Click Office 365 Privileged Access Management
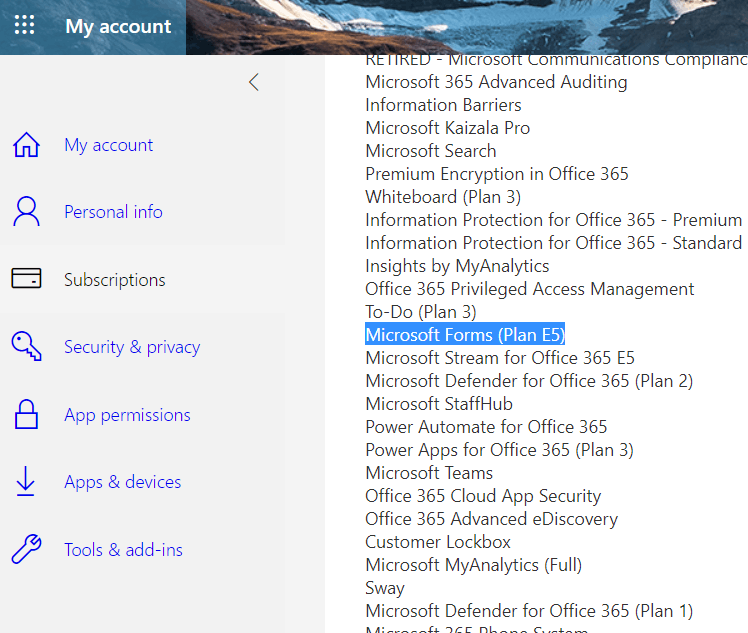The height and width of the screenshot is (633, 748). 530,289
